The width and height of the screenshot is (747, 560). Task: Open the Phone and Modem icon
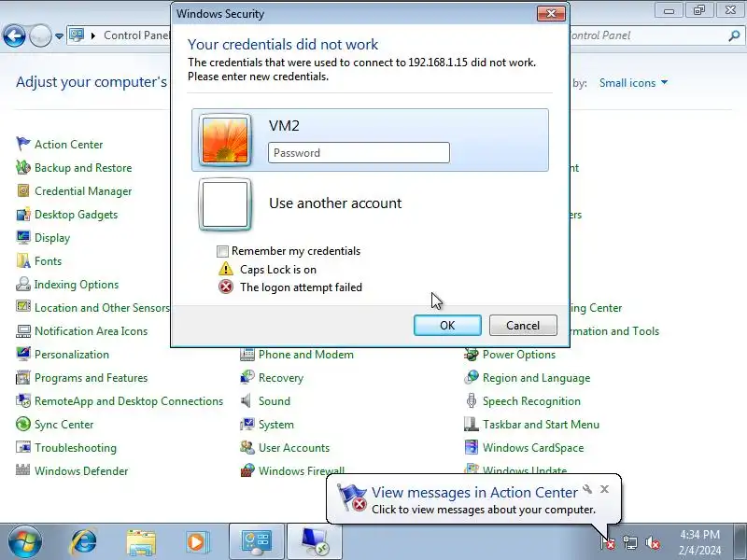(247, 355)
